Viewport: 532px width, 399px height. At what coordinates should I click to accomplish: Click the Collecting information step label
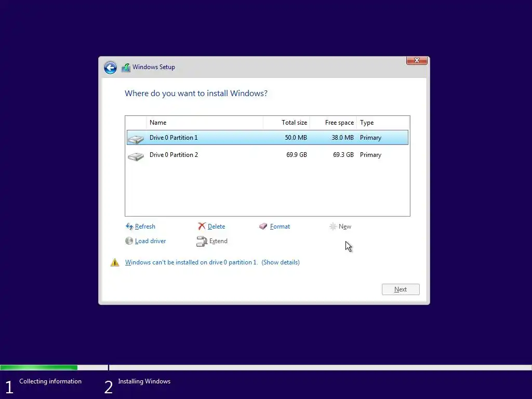(x=50, y=381)
